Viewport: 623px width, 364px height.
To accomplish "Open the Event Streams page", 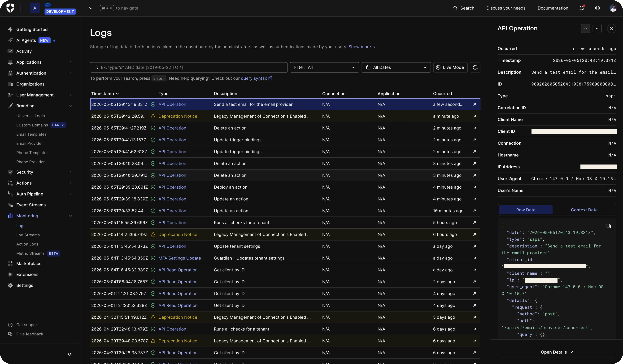I will click(x=31, y=205).
